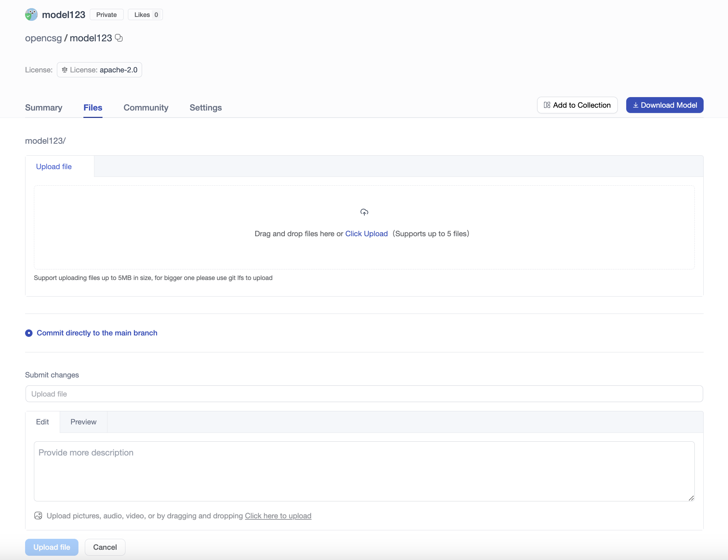Click the Click here to upload link
Image resolution: width=728 pixels, height=560 pixels.
click(278, 516)
